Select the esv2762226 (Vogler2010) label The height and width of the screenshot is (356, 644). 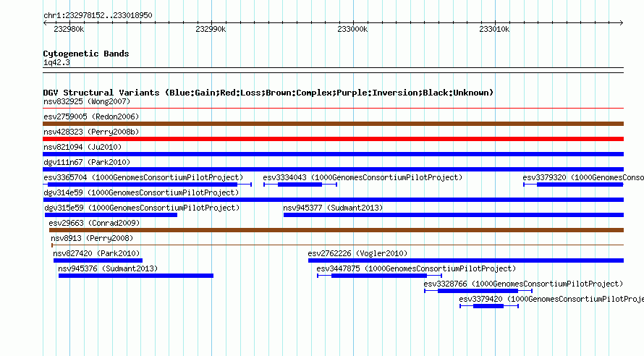point(357,253)
